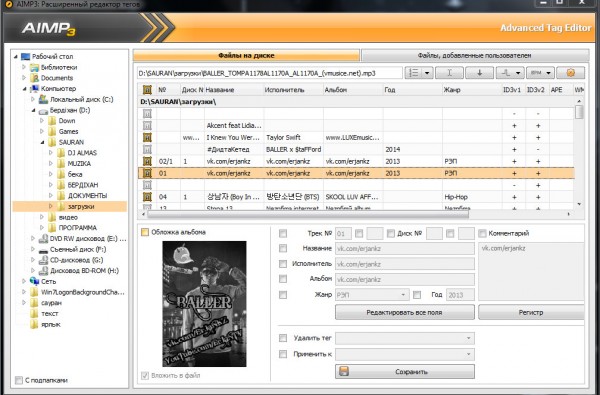This screenshot has height=395, width=600.
Task: Click the Documents folder icon
Action: tap(34, 78)
